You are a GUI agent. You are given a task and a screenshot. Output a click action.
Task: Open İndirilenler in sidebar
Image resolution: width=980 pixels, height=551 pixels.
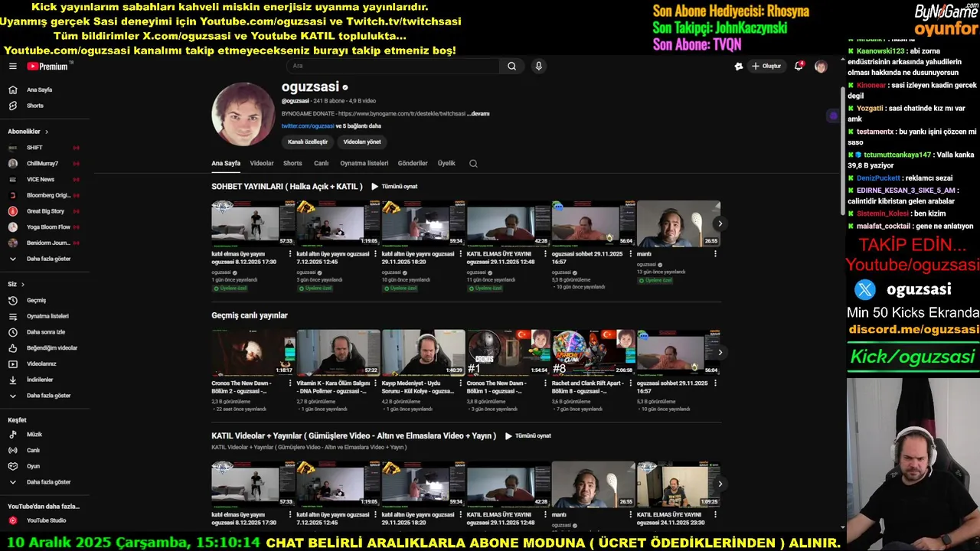pos(40,380)
